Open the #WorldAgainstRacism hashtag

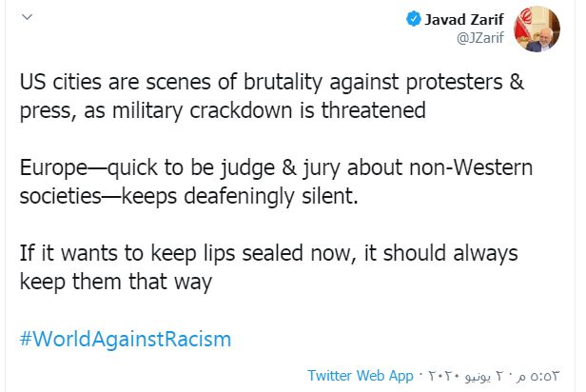(126, 339)
